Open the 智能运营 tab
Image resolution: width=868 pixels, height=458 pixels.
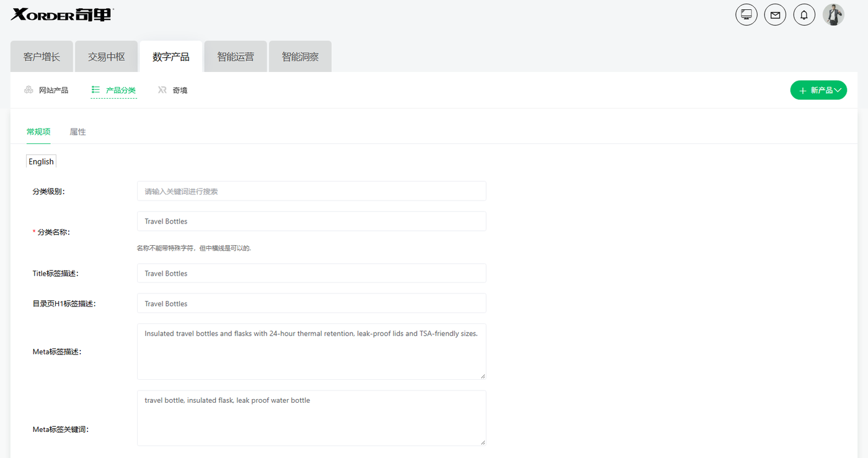[236, 56]
